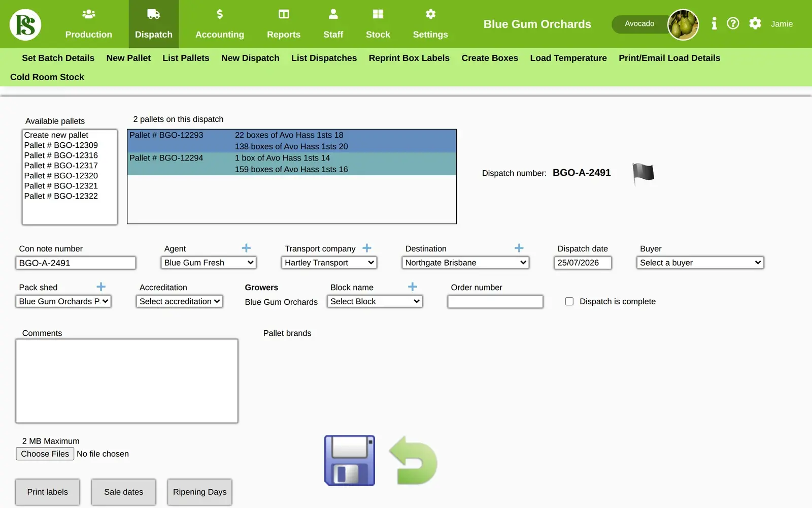This screenshot has width=812, height=508.
Task: Open Cold Room Stock menu item
Action: click(47, 77)
